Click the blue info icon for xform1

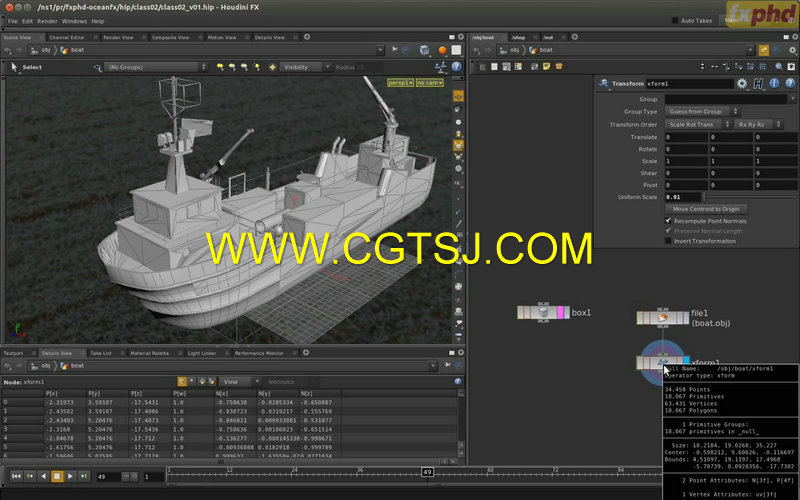pyautogui.click(x=774, y=83)
